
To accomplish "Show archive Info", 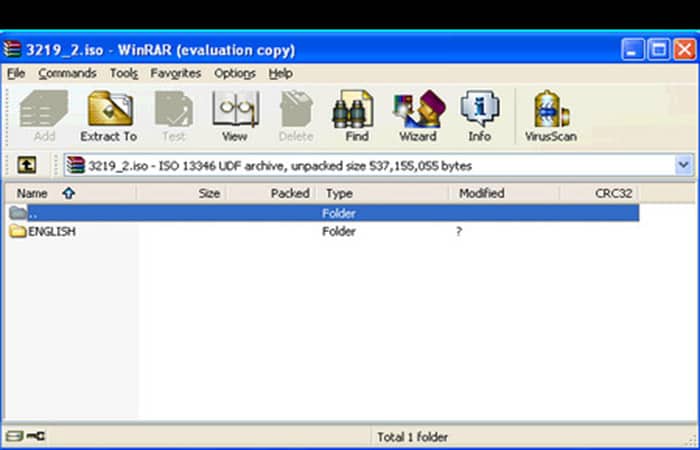I will 480,116.
